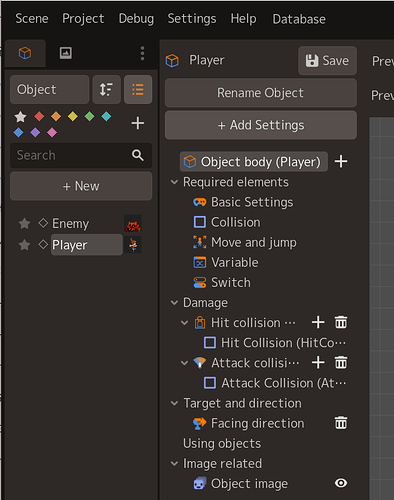Open the Database menu
Viewport: 394px width, 500px height.
(299, 19)
